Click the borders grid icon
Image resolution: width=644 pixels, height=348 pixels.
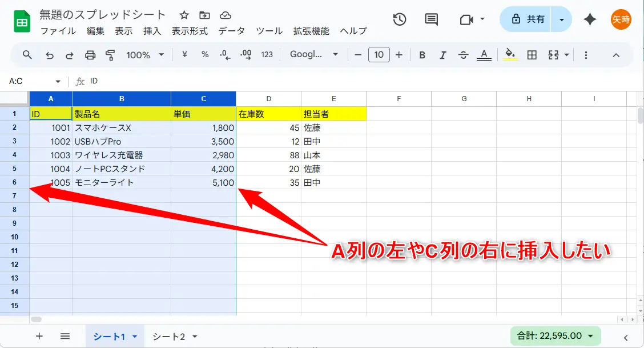point(532,55)
